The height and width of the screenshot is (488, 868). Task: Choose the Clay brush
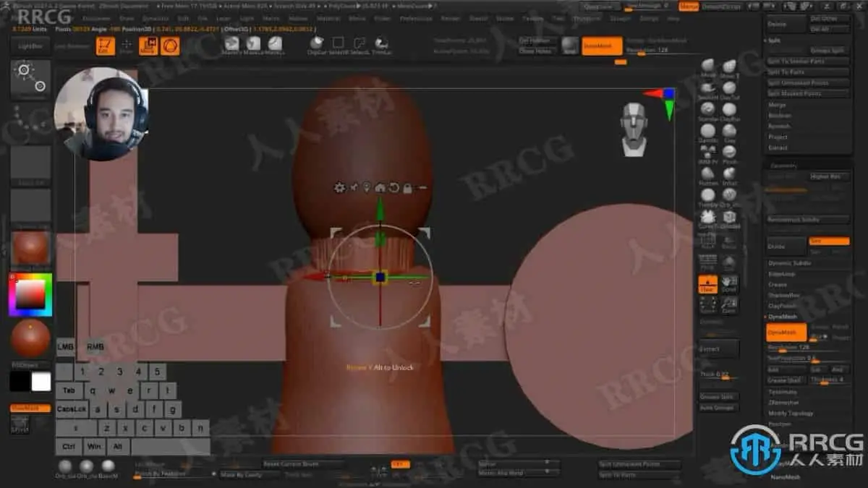pos(729,132)
